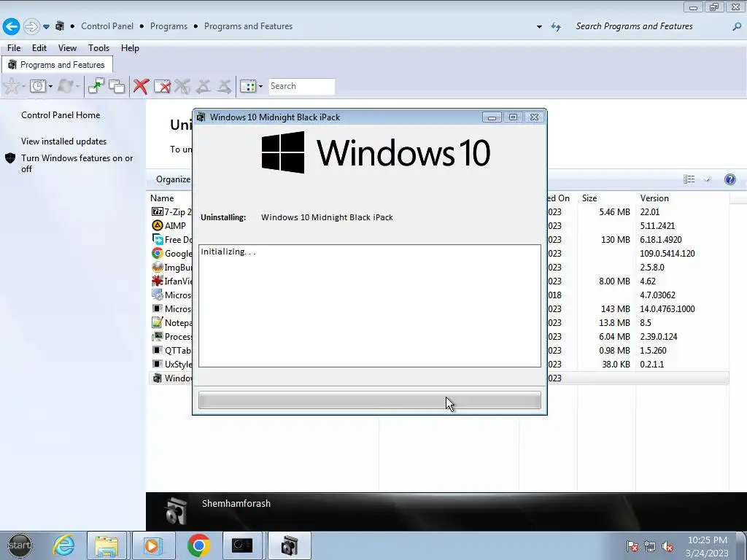Image resolution: width=747 pixels, height=560 pixels.
Task: Open the File menu
Action: 14,48
